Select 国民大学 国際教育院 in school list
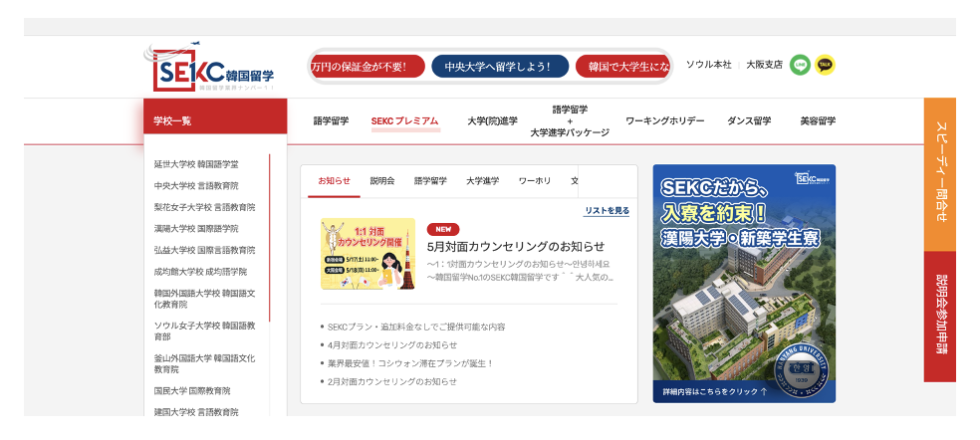Screen dimensions: 980x440 (x=192, y=391)
